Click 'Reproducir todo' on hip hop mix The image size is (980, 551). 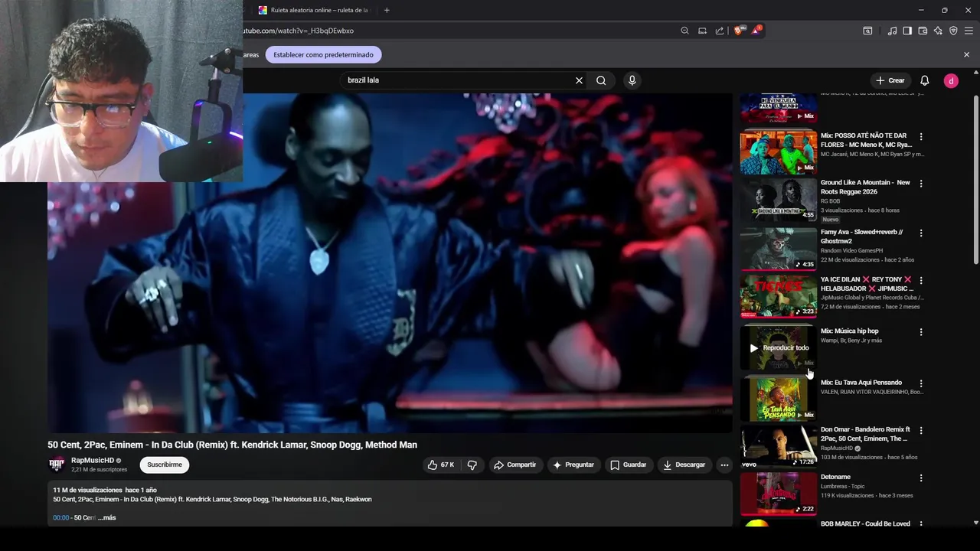(x=778, y=347)
